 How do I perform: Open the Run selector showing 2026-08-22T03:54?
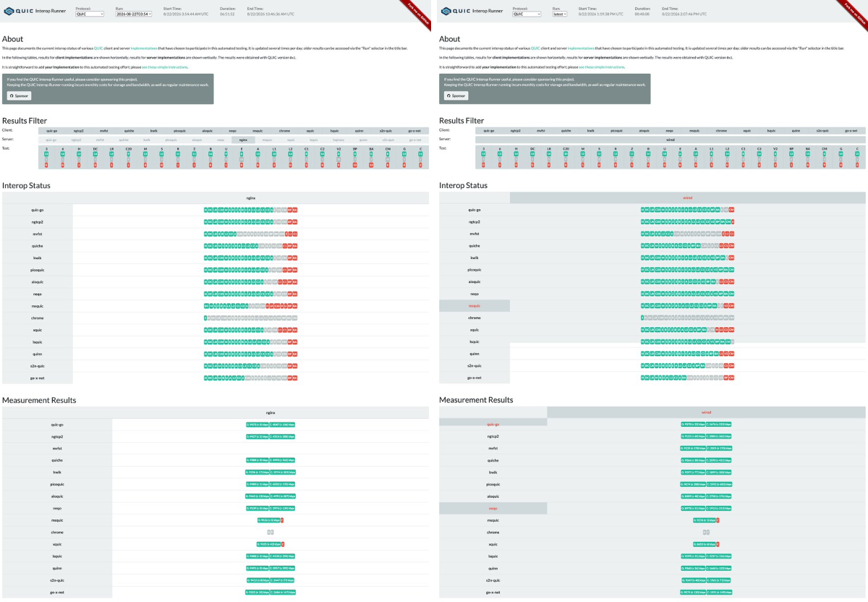tap(134, 14)
